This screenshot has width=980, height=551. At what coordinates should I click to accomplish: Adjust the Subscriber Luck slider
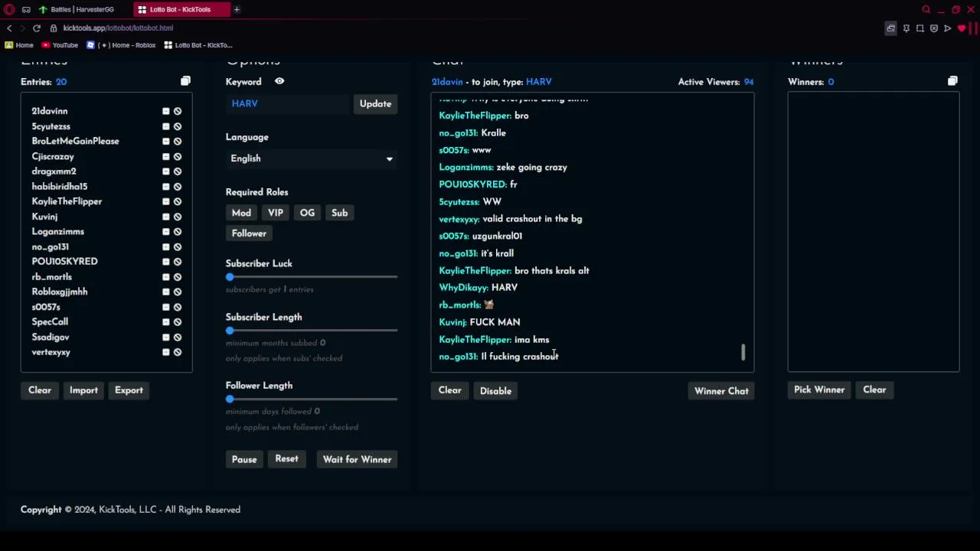coord(230,277)
